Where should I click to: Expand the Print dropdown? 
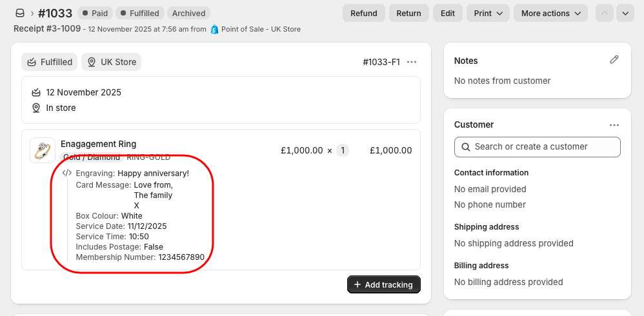coord(488,13)
